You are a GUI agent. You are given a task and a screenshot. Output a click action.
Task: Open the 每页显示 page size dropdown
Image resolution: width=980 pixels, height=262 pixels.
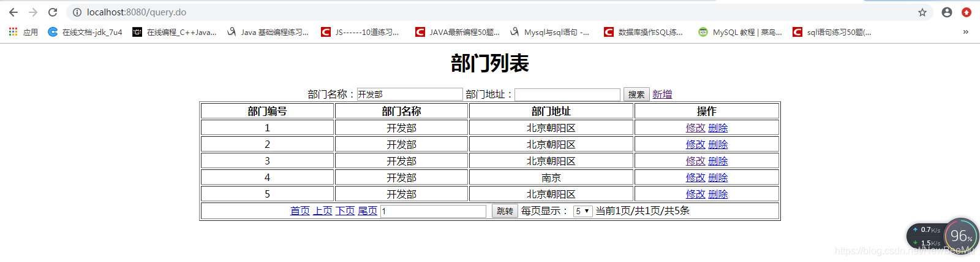[582, 211]
